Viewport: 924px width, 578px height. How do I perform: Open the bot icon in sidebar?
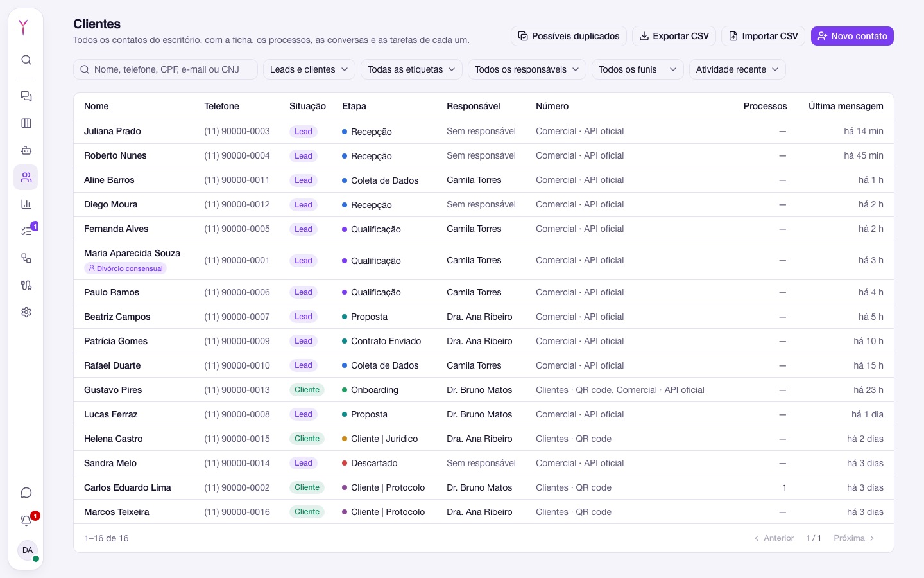tap(26, 150)
